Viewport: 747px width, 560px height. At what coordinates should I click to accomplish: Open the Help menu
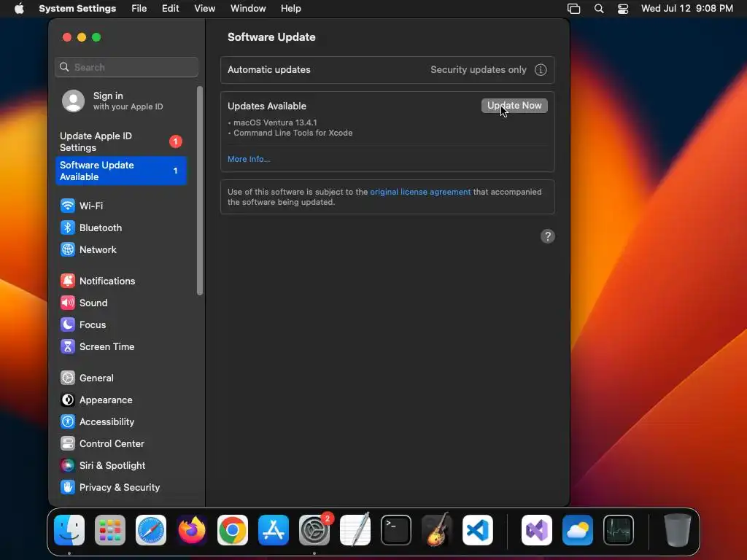point(290,9)
